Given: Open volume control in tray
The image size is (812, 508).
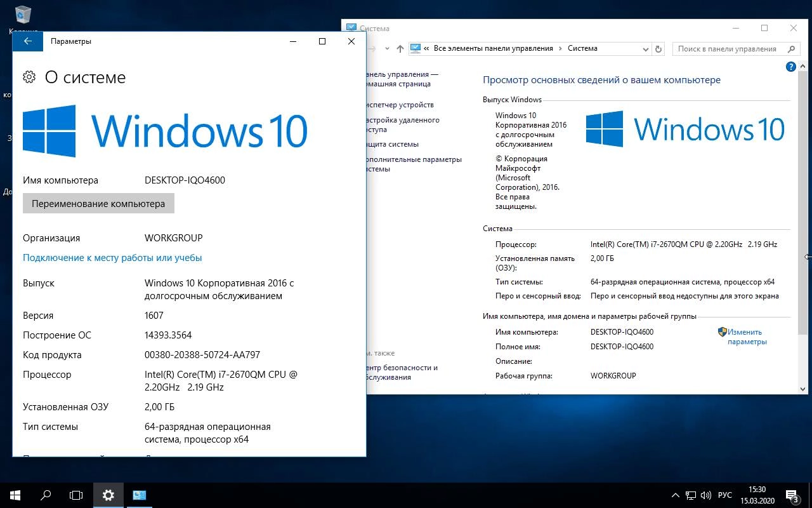Looking at the screenshot, I should 706,495.
